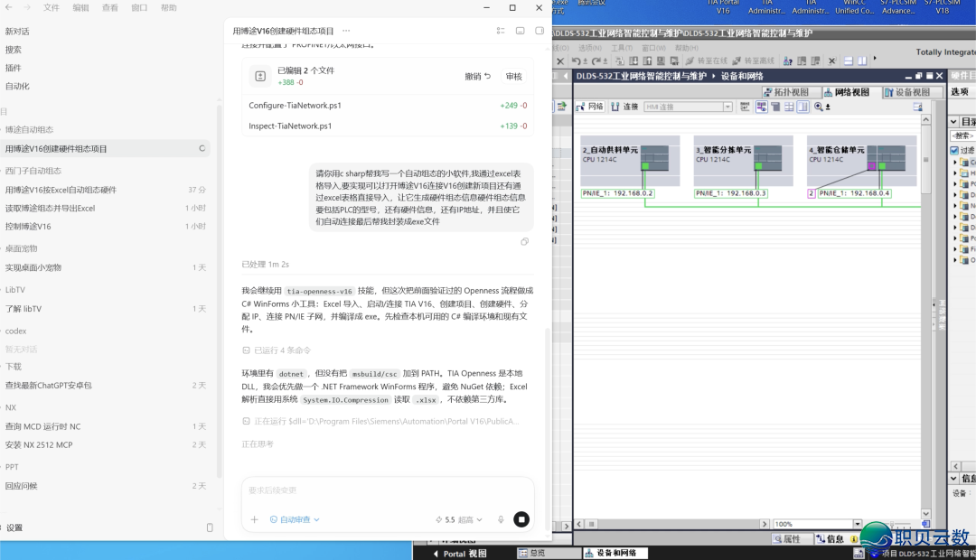Click the 审核 review button
Image resolution: width=976 pixels, height=560 pixels.
[x=514, y=77]
